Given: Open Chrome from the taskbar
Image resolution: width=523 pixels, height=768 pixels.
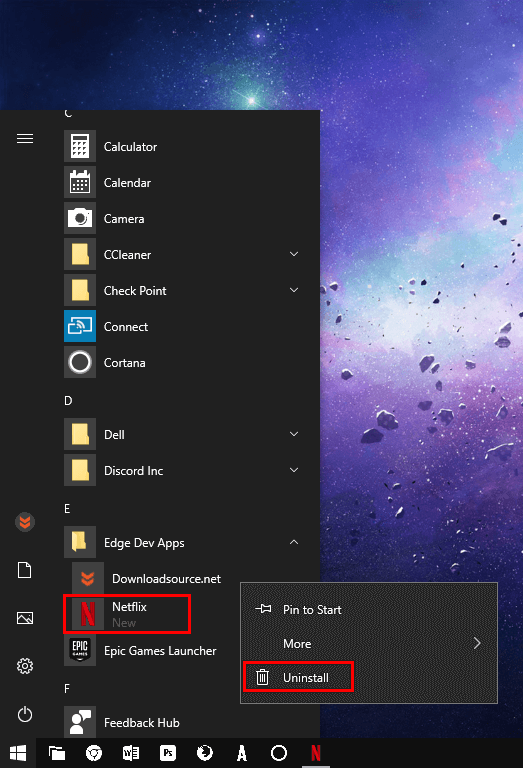Looking at the screenshot, I should tap(94, 753).
